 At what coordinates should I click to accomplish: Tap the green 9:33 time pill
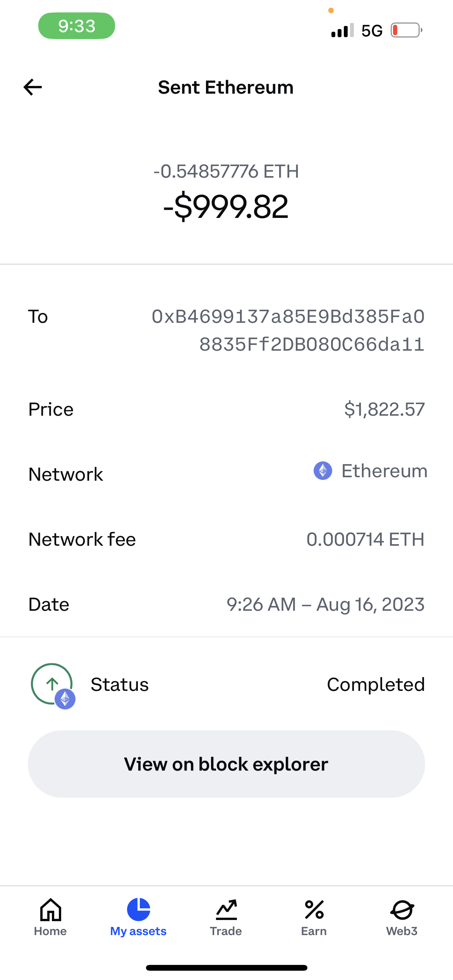pyautogui.click(x=77, y=26)
